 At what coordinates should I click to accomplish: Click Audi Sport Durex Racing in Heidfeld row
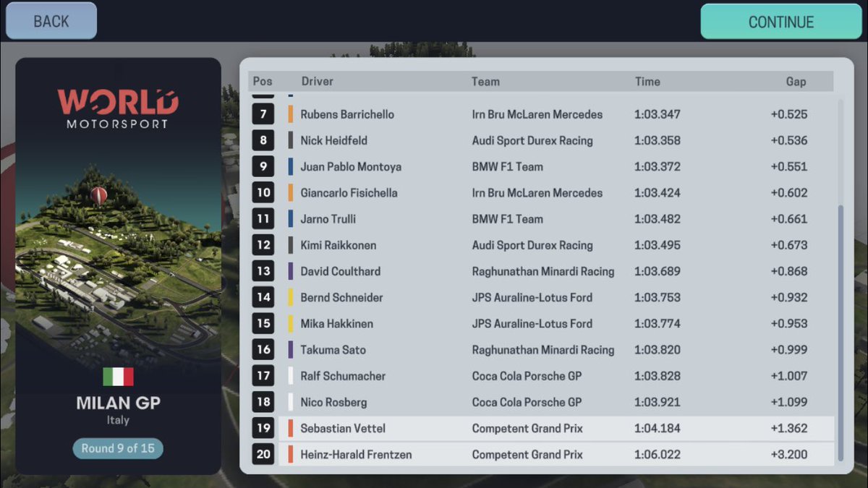click(x=532, y=140)
